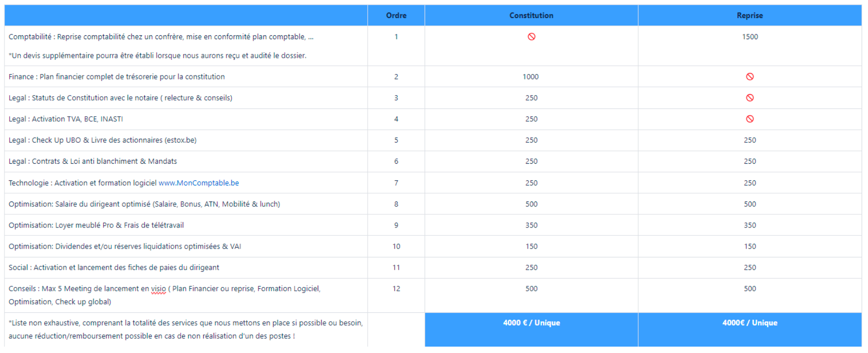Image resolution: width=868 pixels, height=353 pixels.
Task: Click the prohibited icon in the Comptabilité row
Action: point(531,37)
